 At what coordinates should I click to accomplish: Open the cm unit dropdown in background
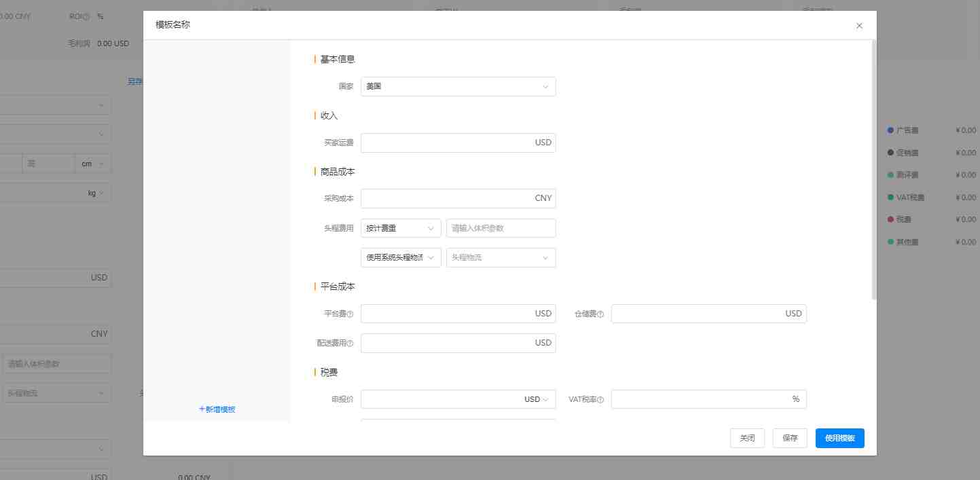94,164
